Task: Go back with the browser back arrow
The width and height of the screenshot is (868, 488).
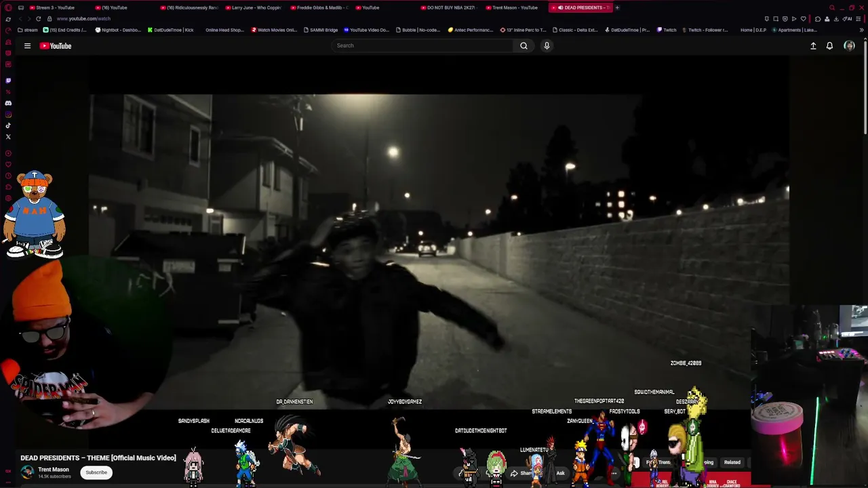Action: click(20, 19)
